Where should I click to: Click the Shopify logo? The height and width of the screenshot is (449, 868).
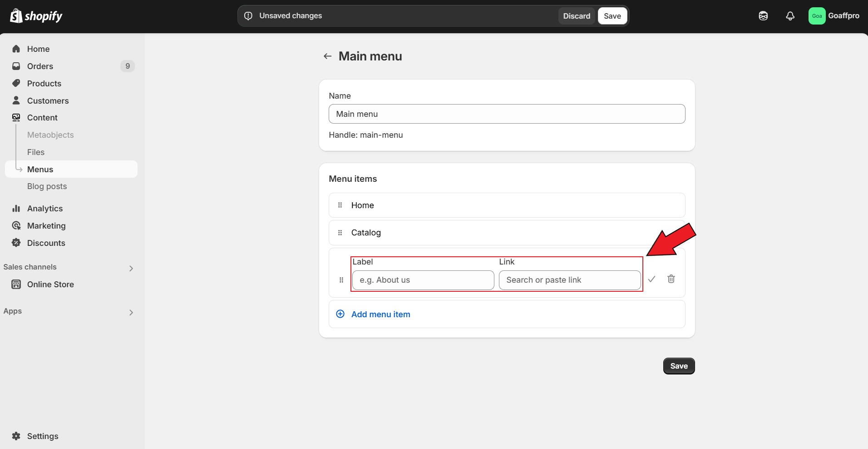click(x=36, y=16)
